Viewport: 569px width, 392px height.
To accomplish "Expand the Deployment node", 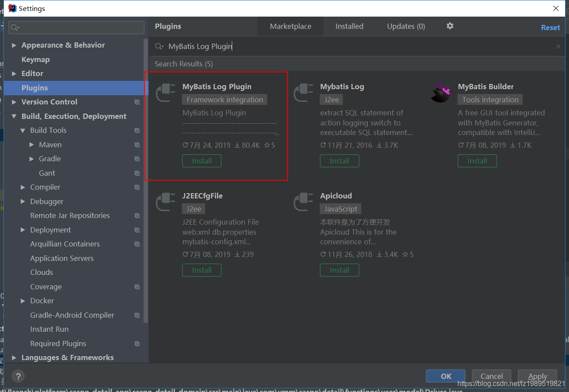I will coord(23,230).
